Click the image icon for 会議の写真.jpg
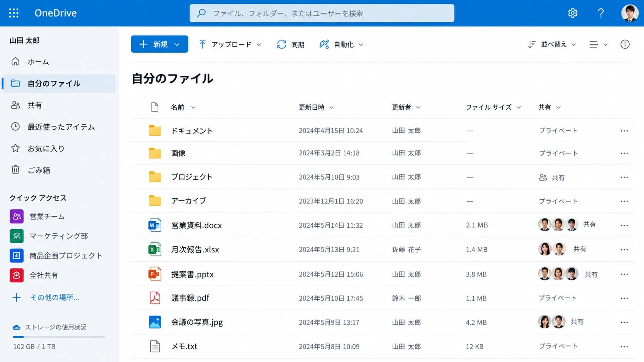The height and width of the screenshot is (362, 644). click(x=155, y=322)
